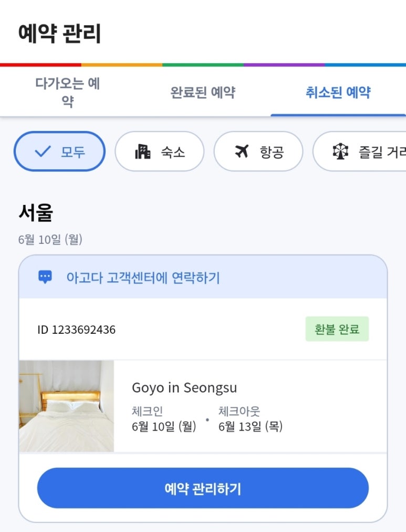This screenshot has height=532, width=406.
Task: Open 아고다 고객센터에 연락하기 link
Action: [143, 278]
